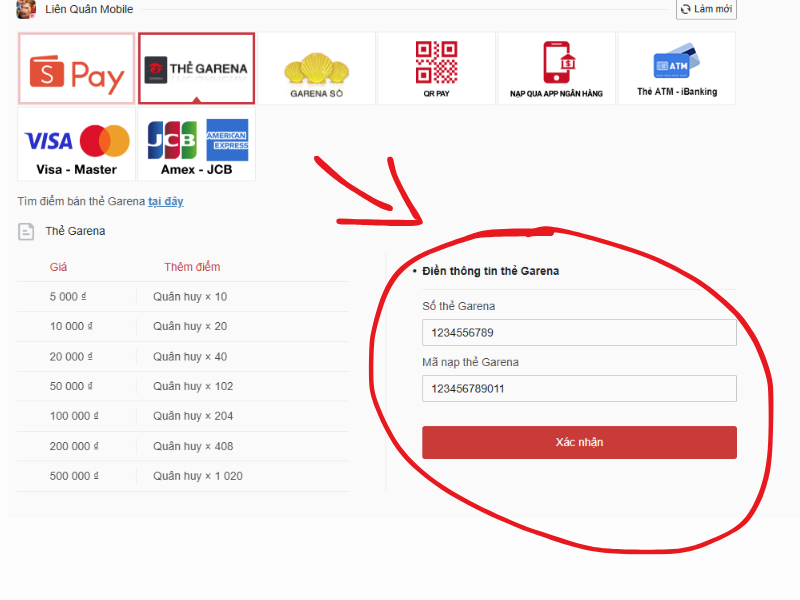Click the 'Quân huy × 102' cell
The height and width of the screenshot is (600, 800).
point(193,386)
